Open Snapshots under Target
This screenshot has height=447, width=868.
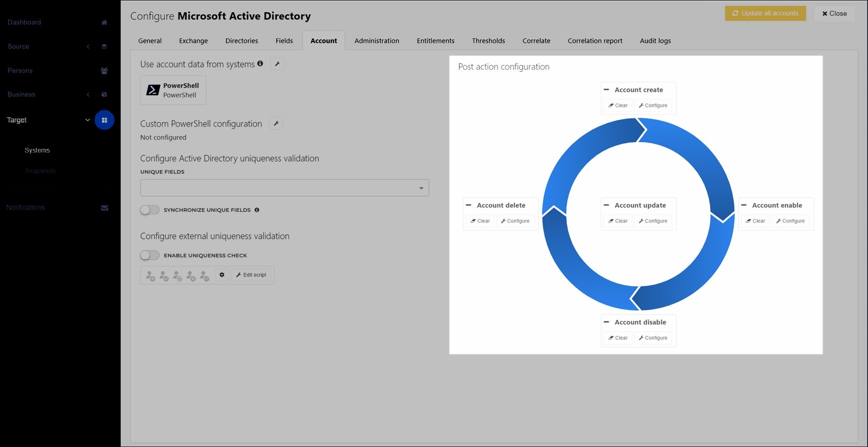[x=40, y=171]
